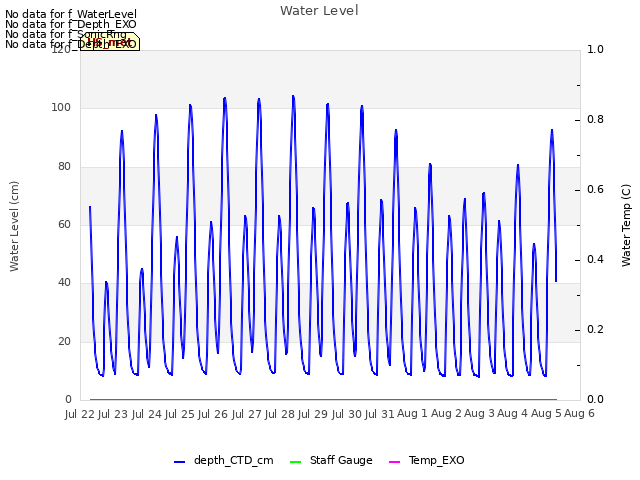
Task: Select the "No data for f_SonicRng" message
Action: click(66, 34)
